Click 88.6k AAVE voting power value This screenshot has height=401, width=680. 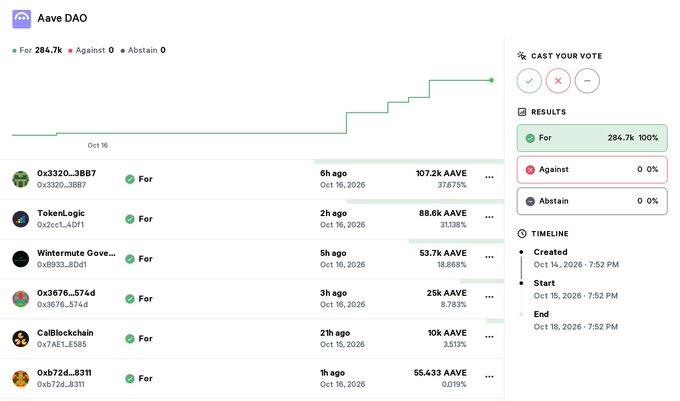coord(443,213)
